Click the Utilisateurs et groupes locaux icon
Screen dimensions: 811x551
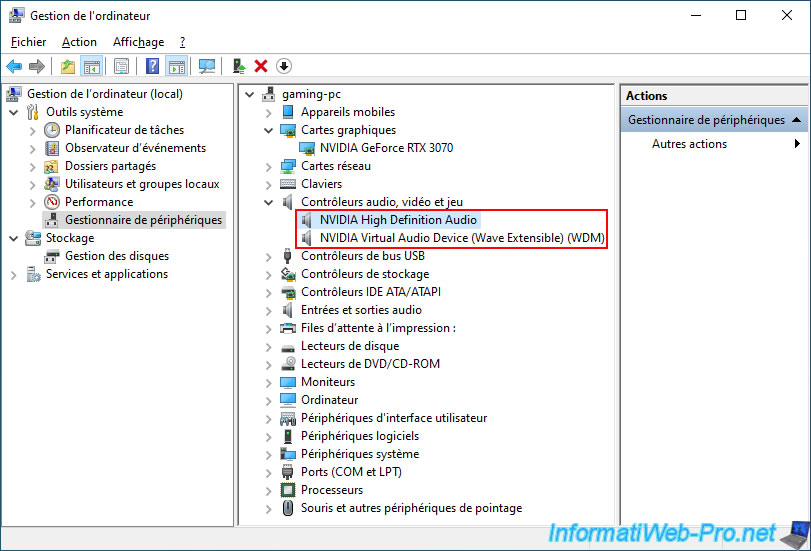[52, 184]
